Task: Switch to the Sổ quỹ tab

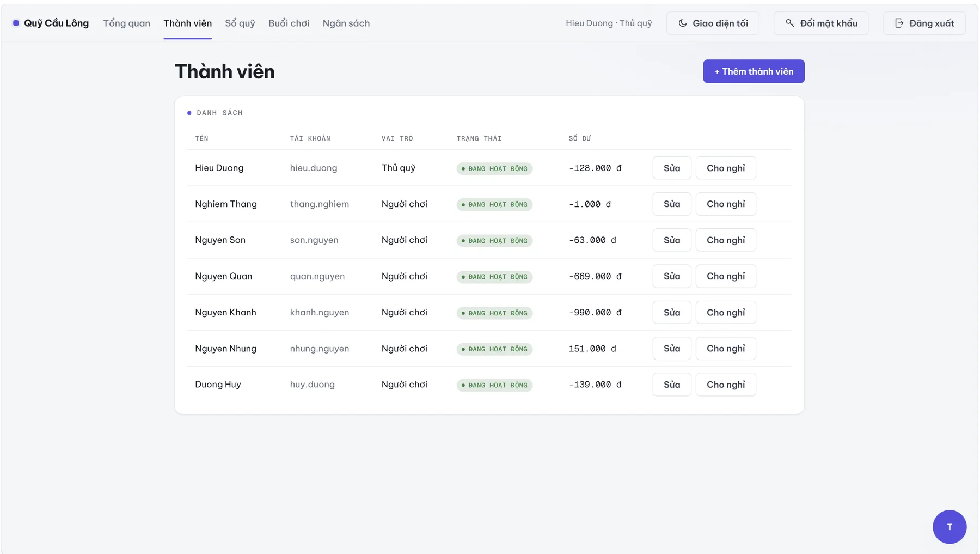Action: [x=240, y=23]
